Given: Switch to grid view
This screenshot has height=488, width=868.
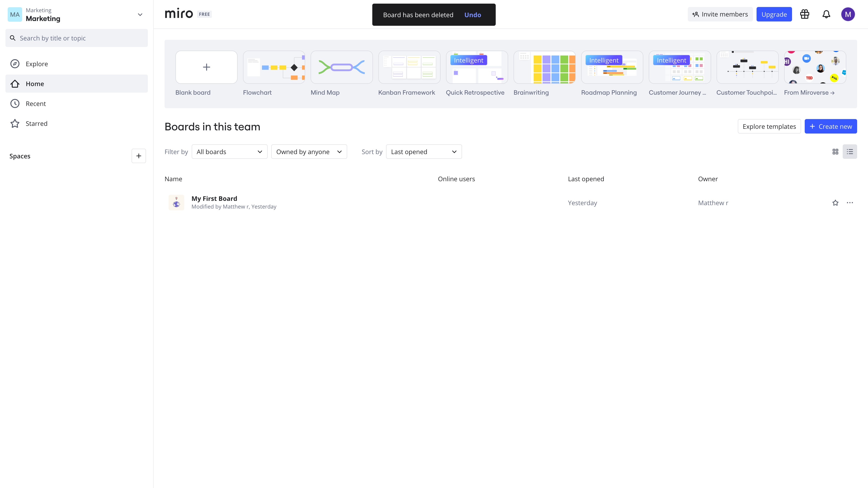Looking at the screenshot, I should pyautogui.click(x=835, y=152).
